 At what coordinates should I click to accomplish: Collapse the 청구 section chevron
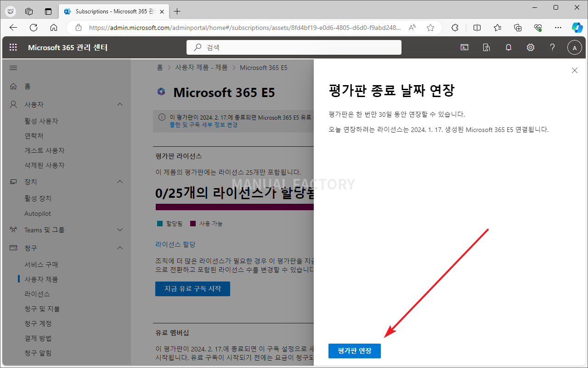click(120, 248)
